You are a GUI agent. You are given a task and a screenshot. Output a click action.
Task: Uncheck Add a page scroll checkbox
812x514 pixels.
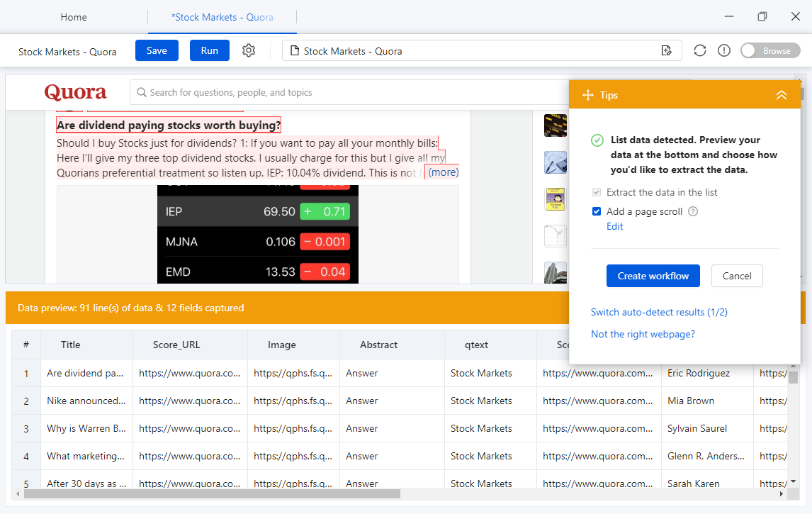coord(597,211)
